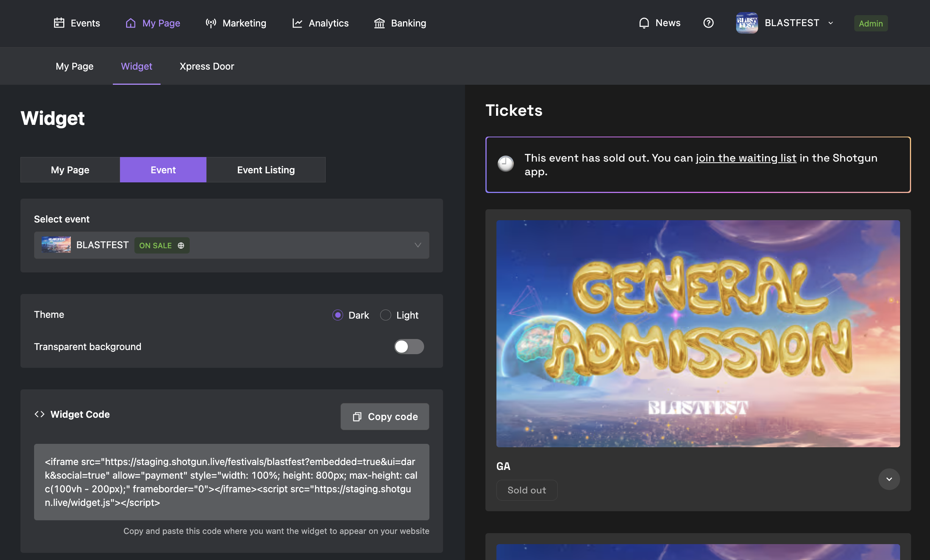The image size is (930, 560).
Task: Click the Sold out button
Action: (527, 490)
